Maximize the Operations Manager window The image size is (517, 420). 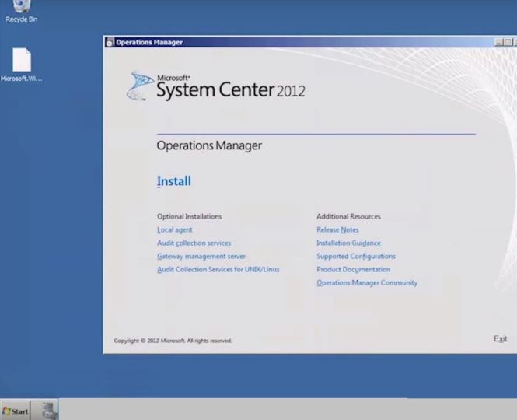[x=508, y=42]
